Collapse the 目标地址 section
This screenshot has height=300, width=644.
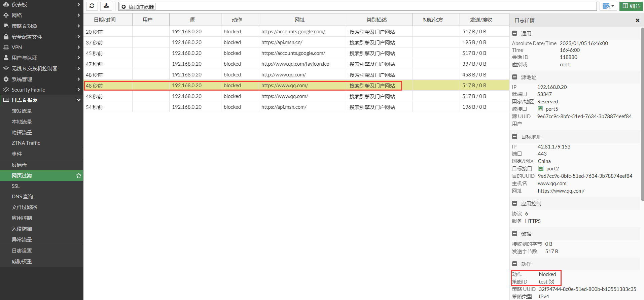click(514, 137)
